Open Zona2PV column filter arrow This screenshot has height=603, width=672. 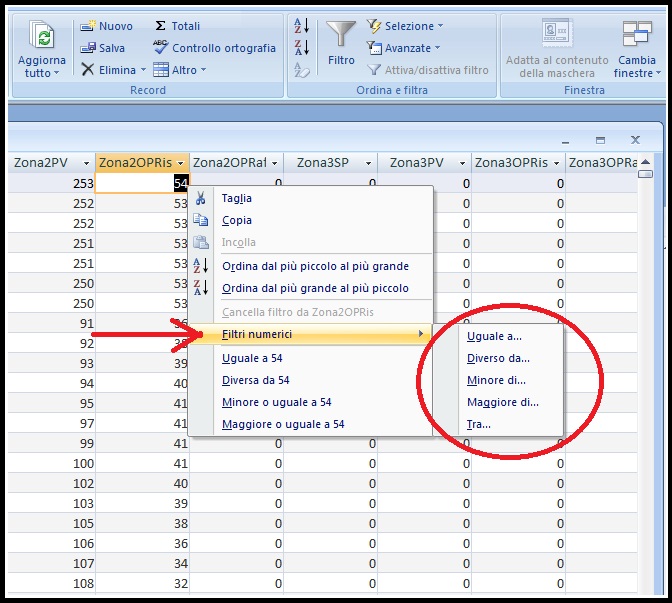pos(86,163)
